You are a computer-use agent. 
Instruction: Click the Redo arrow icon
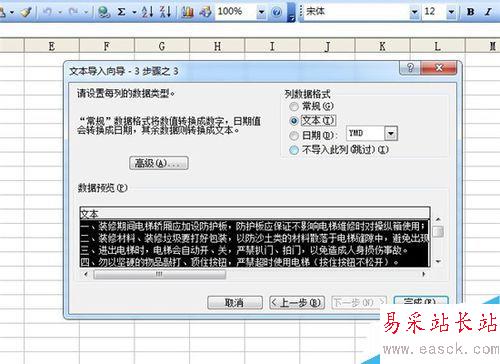(73, 12)
